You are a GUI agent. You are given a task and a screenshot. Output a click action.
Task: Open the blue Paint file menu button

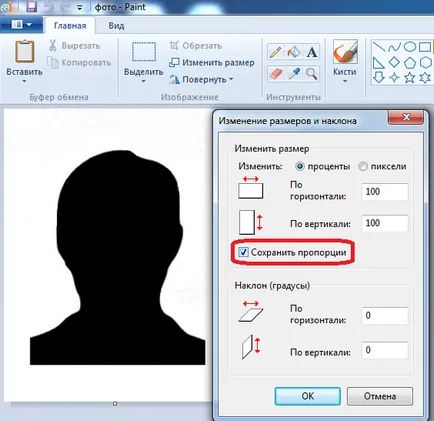tap(22, 25)
